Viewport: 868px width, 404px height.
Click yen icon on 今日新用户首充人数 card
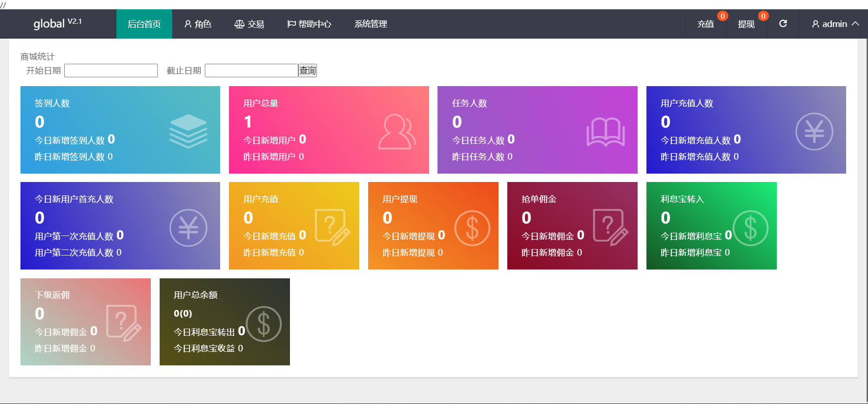click(188, 228)
